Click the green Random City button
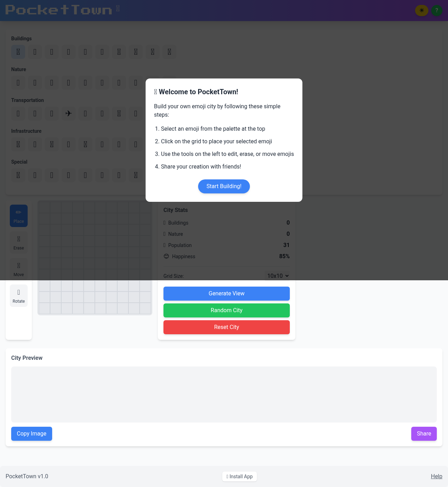Screen dimensions: 448x487 point(226,310)
